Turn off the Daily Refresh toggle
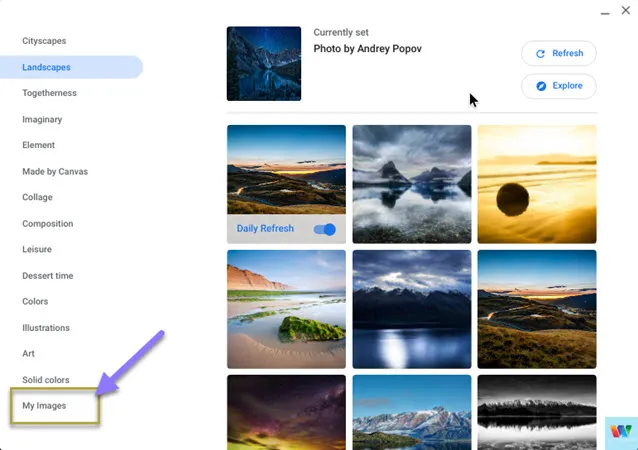This screenshot has height=450, width=638. pos(325,229)
